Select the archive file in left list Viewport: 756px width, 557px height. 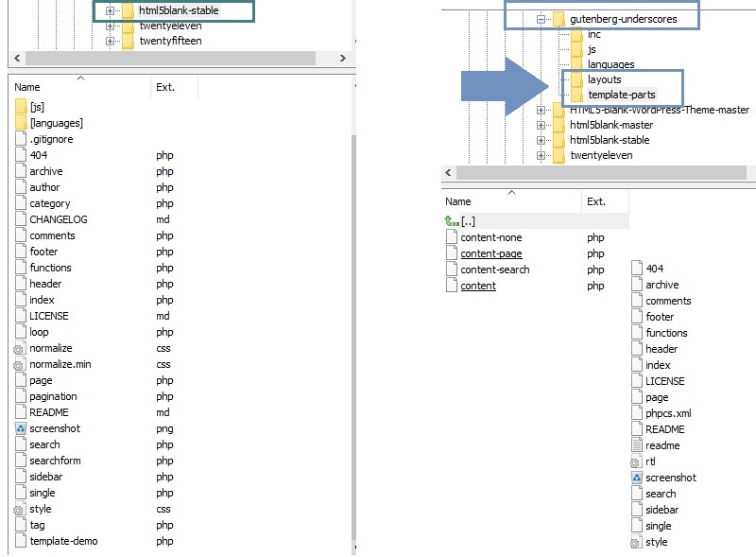coord(46,171)
